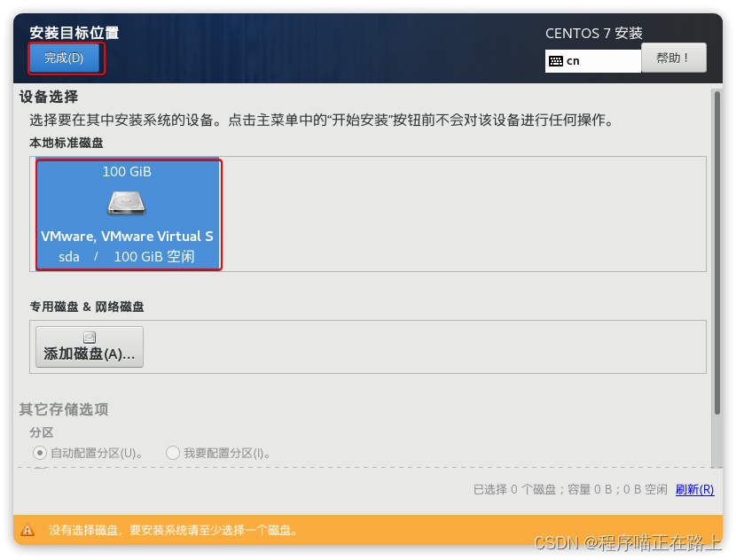The width and height of the screenshot is (736, 560).
Task: Click the hard drive icon on the sda disk
Action: click(x=126, y=202)
